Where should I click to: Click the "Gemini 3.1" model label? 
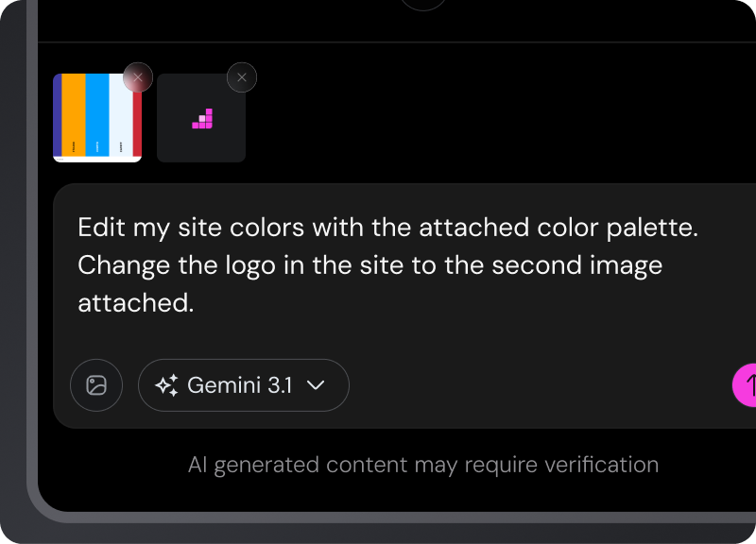pyautogui.click(x=240, y=385)
